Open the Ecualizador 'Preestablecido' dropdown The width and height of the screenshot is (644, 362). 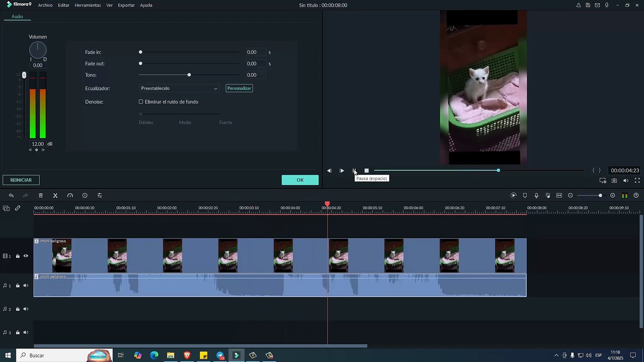[x=179, y=88]
